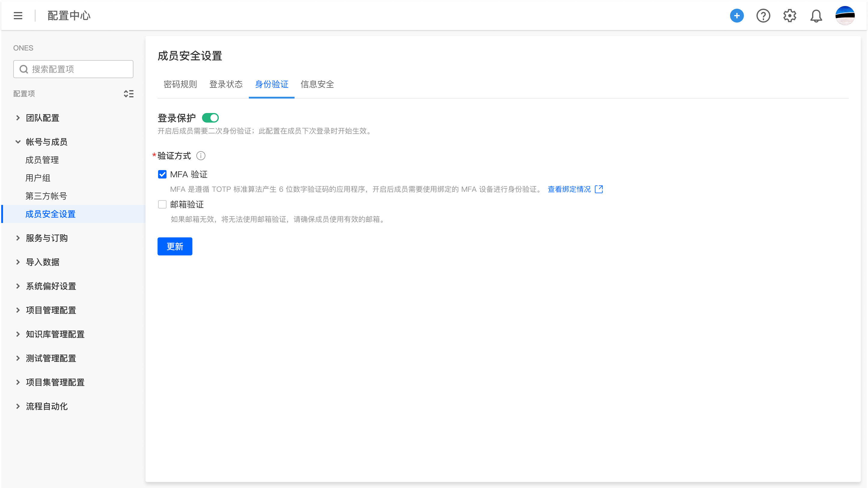Open the help question mark icon
The height and width of the screenshot is (488, 868).
click(x=763, y=16)
